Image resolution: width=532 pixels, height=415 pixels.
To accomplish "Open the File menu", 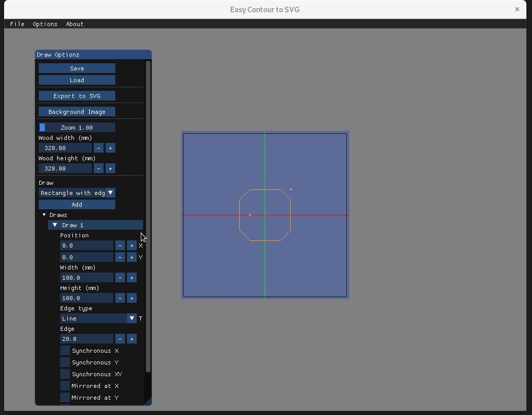I will [17, 24].
